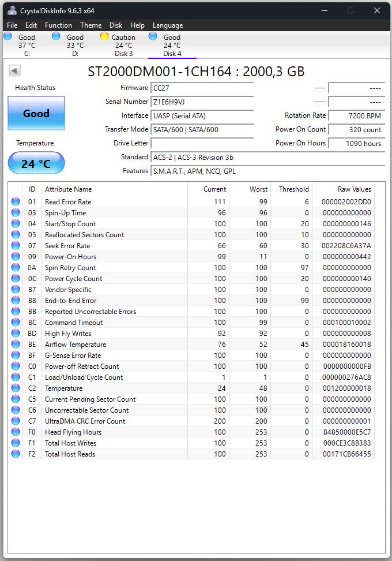This screenshot has width=392, height=561.
Task: Click the CrystalDiskInfo title bar icon
Action: pos(12,10)
